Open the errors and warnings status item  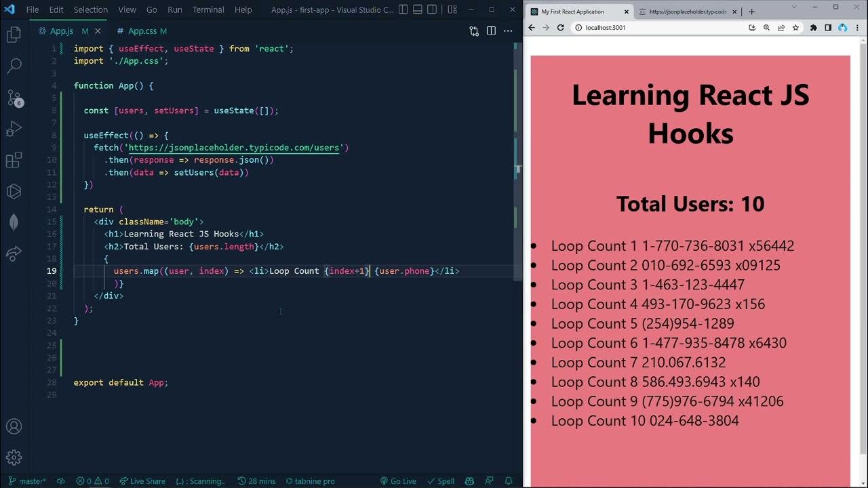pos(93,481)
